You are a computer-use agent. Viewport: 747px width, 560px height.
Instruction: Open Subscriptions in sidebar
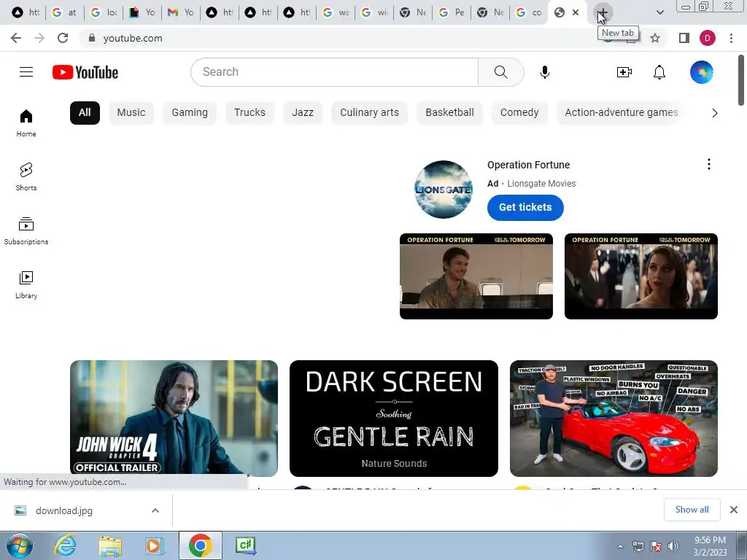coord(26,230)
